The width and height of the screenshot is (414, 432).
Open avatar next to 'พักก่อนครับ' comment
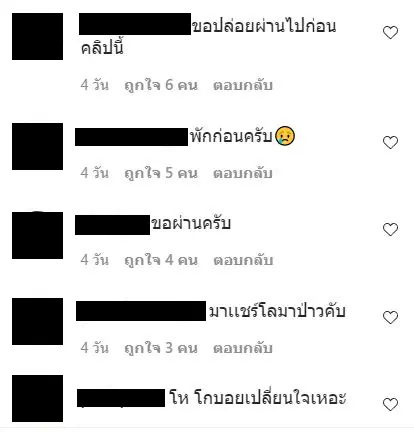pos(37,146)
